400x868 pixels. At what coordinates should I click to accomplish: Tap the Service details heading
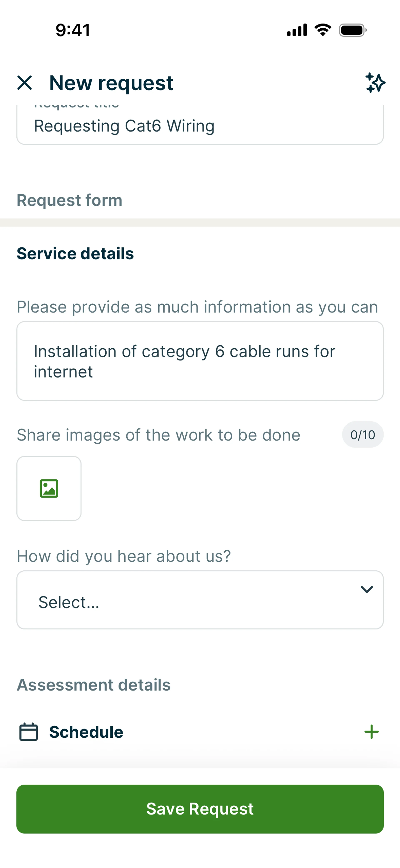[x=75, y=254]
